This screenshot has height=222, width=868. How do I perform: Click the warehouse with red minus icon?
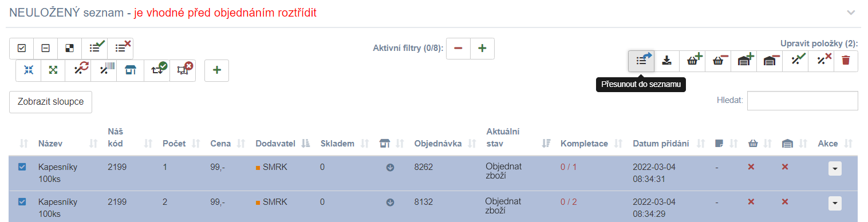(x=770, y=61)
